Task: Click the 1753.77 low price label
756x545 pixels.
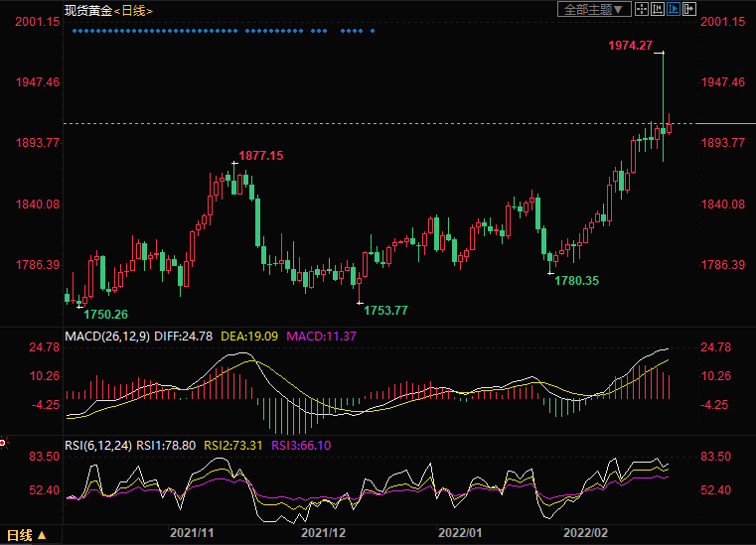Action: [x=385, y=311]
